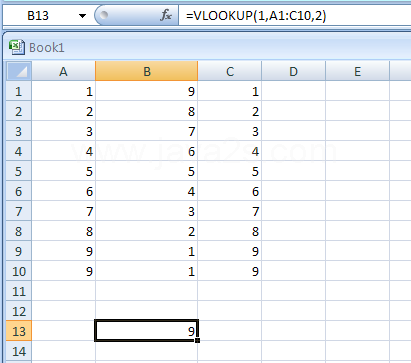The width and height of the screenshot is (411, 363).
Task: Click the Book1 workbook title
Action: [x=47, y=48]
